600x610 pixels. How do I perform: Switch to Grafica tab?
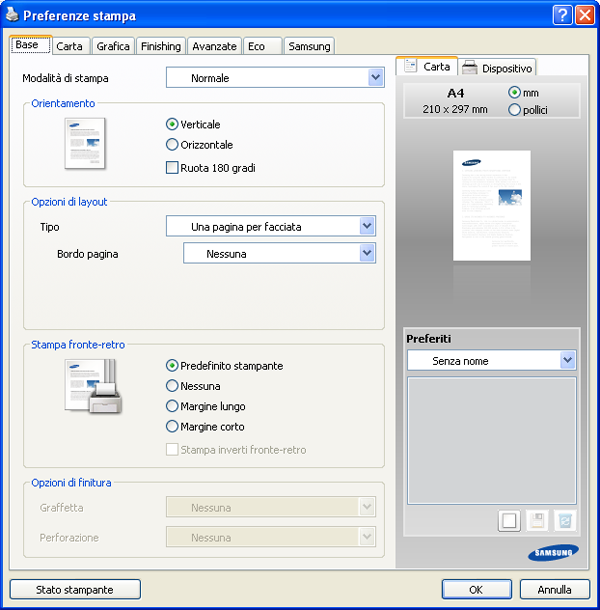click(113, 46)
